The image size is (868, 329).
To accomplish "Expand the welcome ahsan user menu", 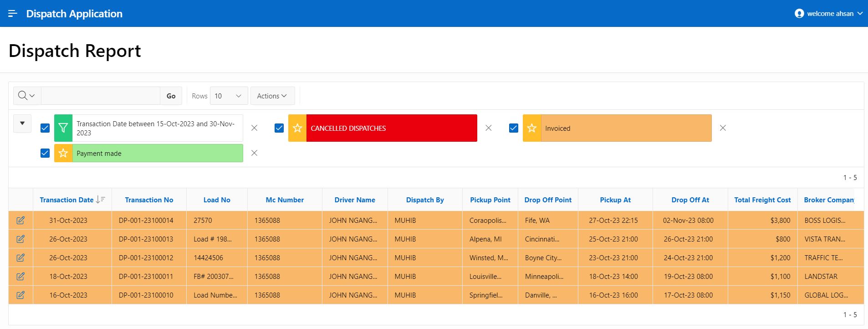I will (829, 14).
